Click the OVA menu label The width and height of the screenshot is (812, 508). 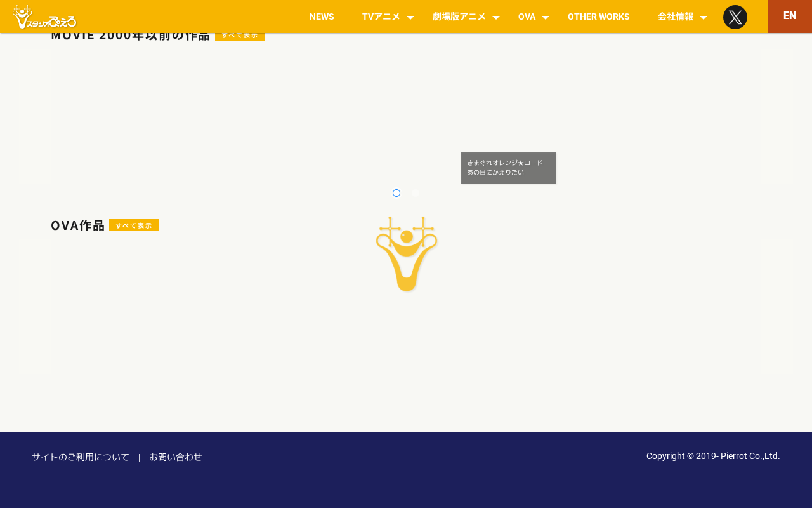click(x=527, y=17)
